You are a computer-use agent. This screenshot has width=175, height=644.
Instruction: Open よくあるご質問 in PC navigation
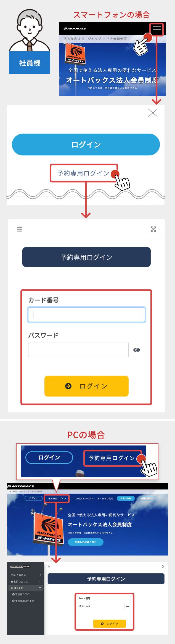[105, 499]
